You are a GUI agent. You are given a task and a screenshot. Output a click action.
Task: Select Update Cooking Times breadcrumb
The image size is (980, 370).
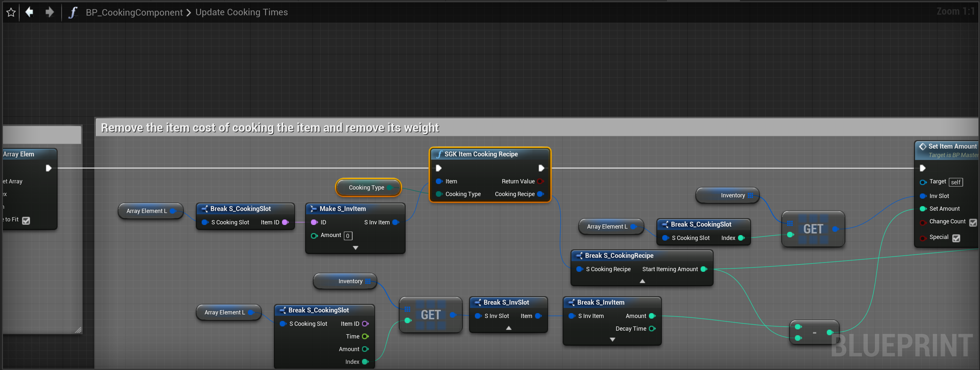click(x=241, y=13)
